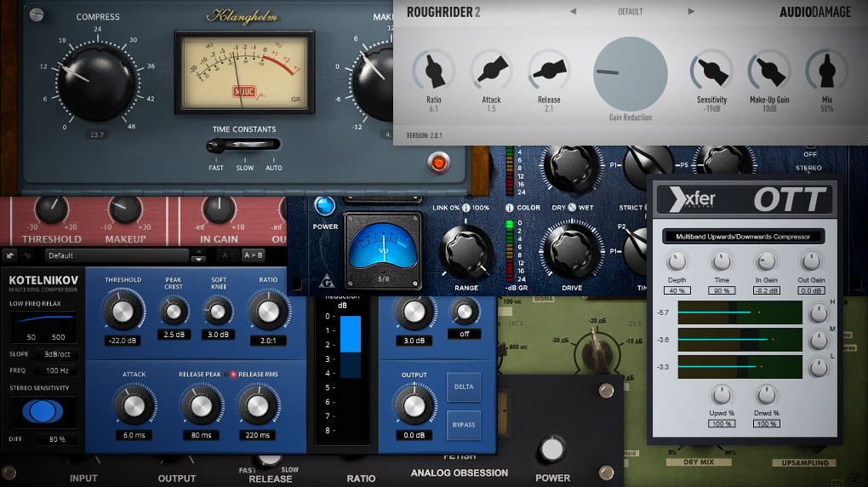Select next preset arrow in RoughRider 2
Image resolution: width=868 pixels, height=487 pixels.
coord(691,11)
